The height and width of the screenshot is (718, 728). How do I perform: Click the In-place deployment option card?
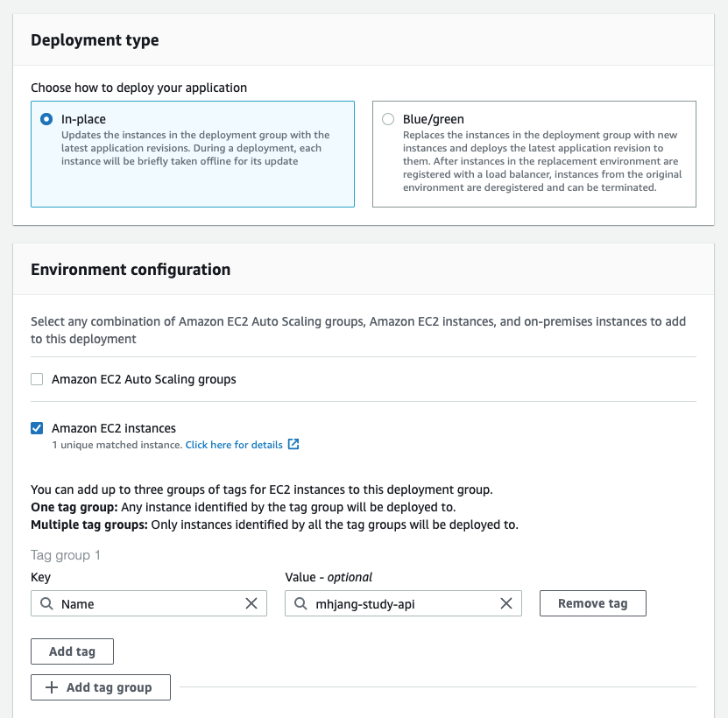click(x=193, y=175)
